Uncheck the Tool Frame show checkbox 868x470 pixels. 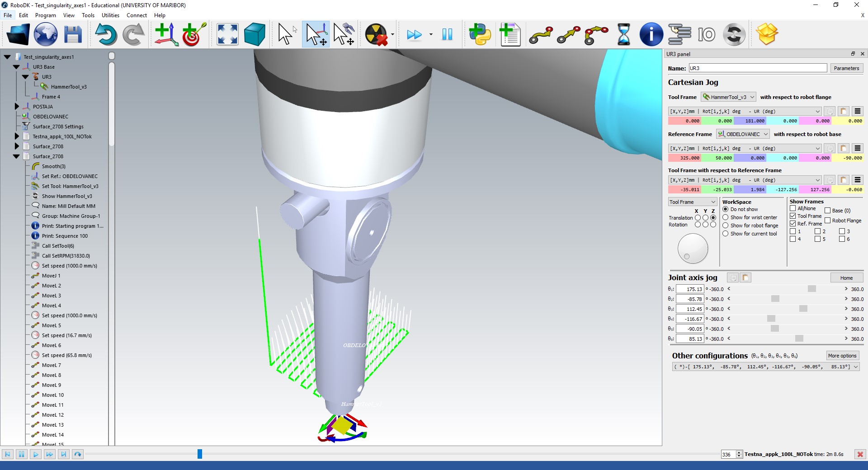coord(793,216)
